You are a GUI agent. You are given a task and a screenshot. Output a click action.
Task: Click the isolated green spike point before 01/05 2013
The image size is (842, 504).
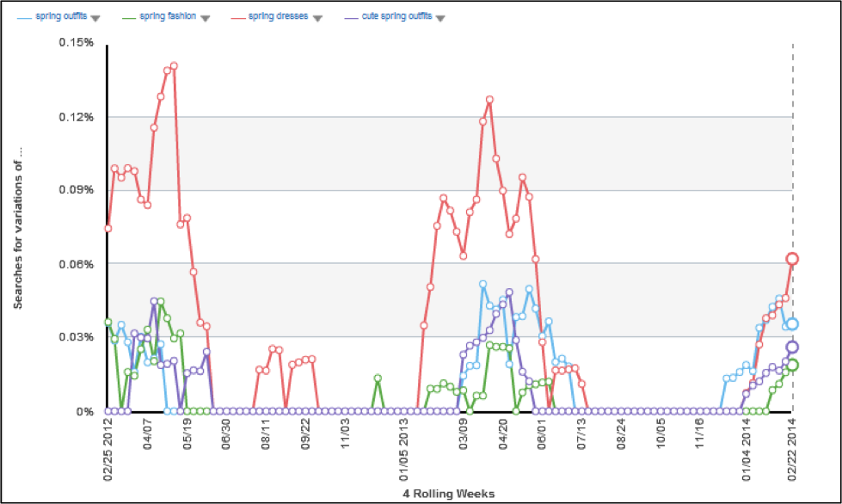[x=378, y=378]
